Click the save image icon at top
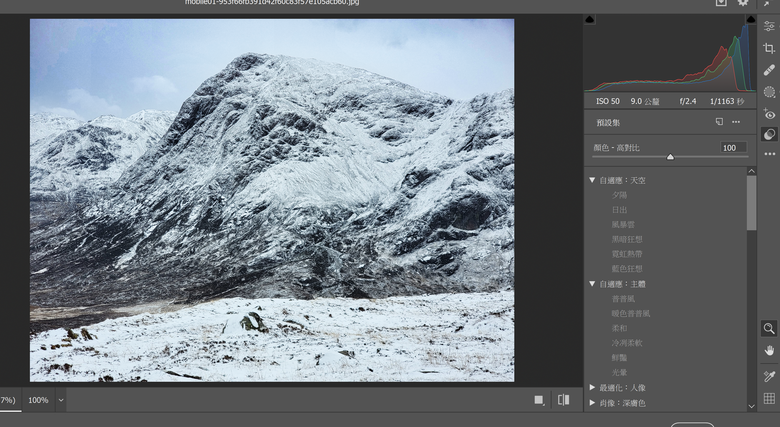 coord(721,2)
